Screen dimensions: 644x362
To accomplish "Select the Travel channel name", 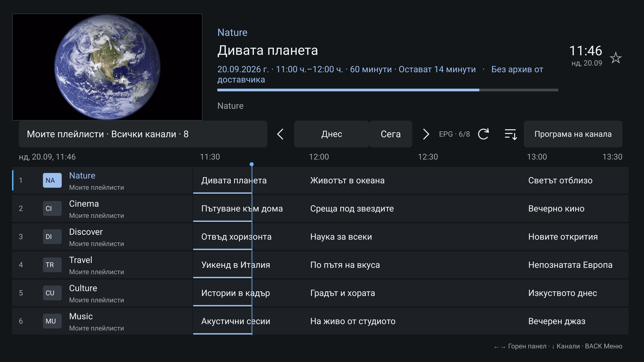I will point(81,260).
